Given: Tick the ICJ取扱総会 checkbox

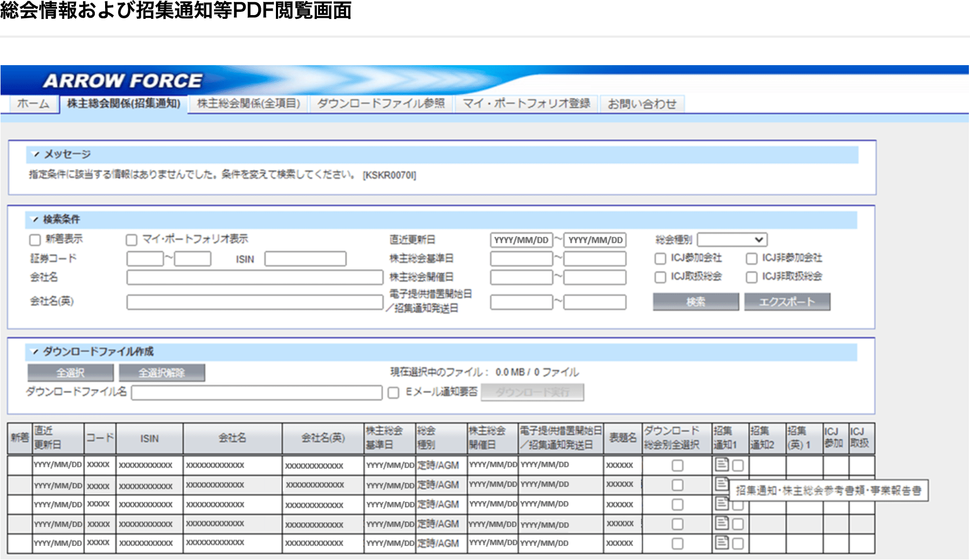Looking at the screenshot, I should [660, 277].
